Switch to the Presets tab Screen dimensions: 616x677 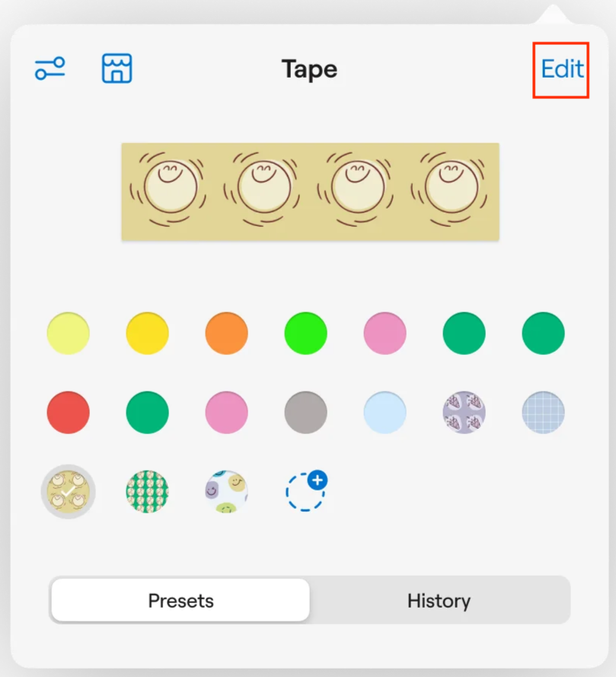(180, 601)
